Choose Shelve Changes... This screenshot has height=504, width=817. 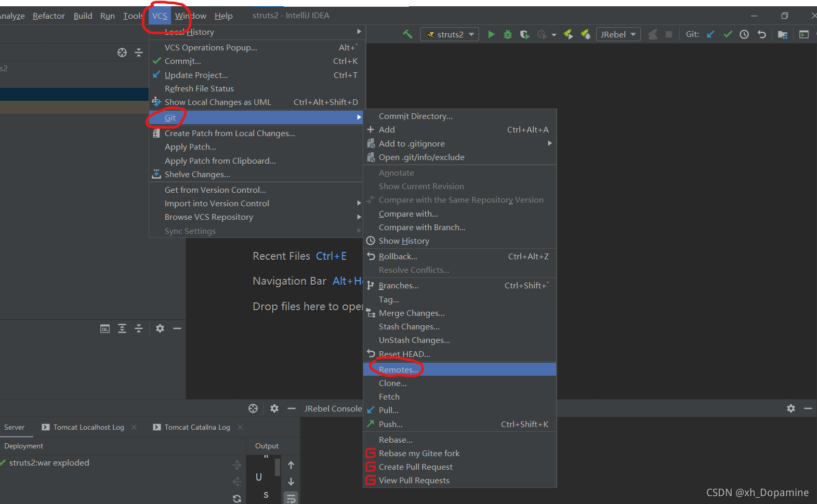pyautogui.click(x=256, y=175)
